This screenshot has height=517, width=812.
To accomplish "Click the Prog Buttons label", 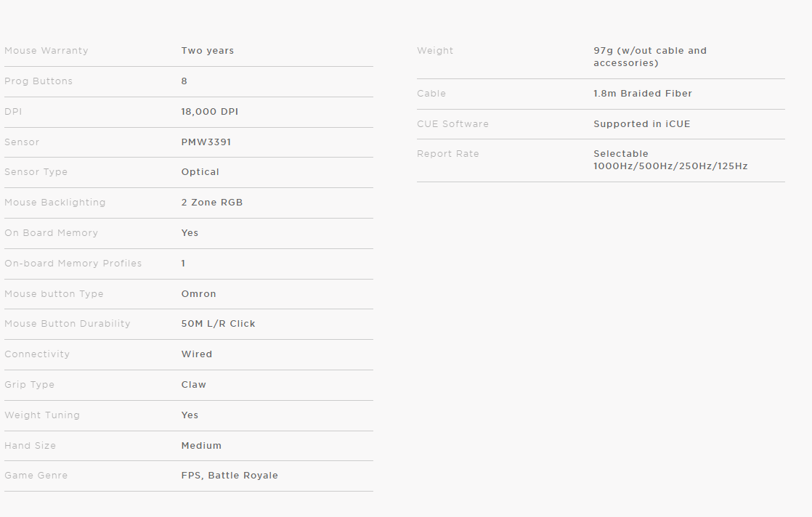I will tap(38, 81).
